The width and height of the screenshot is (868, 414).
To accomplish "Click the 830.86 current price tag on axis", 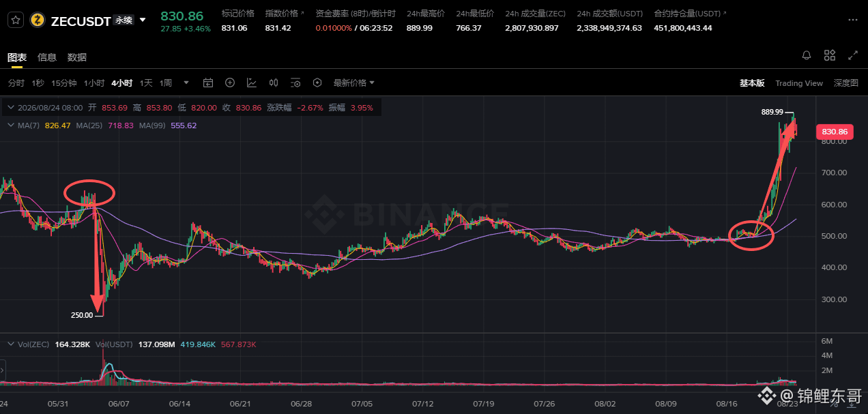I will [x=834, y=132].
